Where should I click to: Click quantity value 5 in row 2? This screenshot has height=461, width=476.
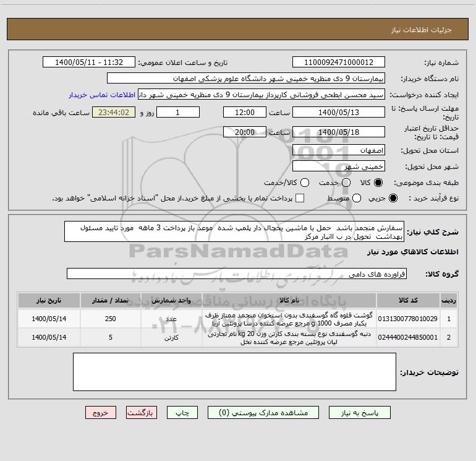111,337
